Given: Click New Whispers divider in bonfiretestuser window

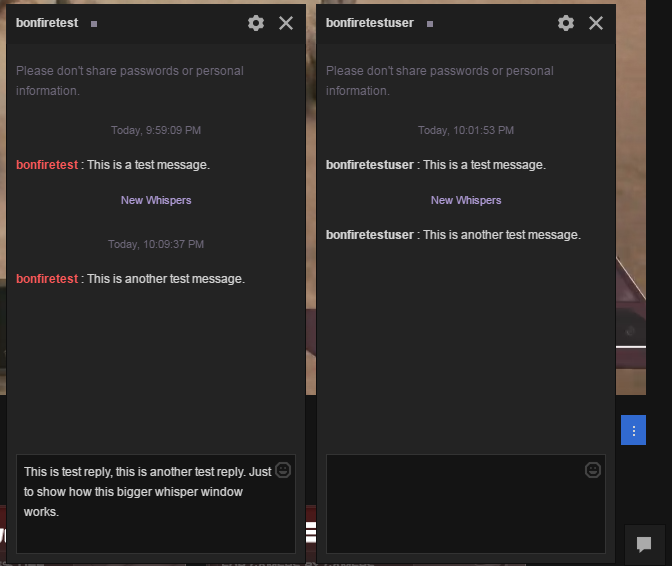Looking at the screenshot, I should click(x=466, y=200).
